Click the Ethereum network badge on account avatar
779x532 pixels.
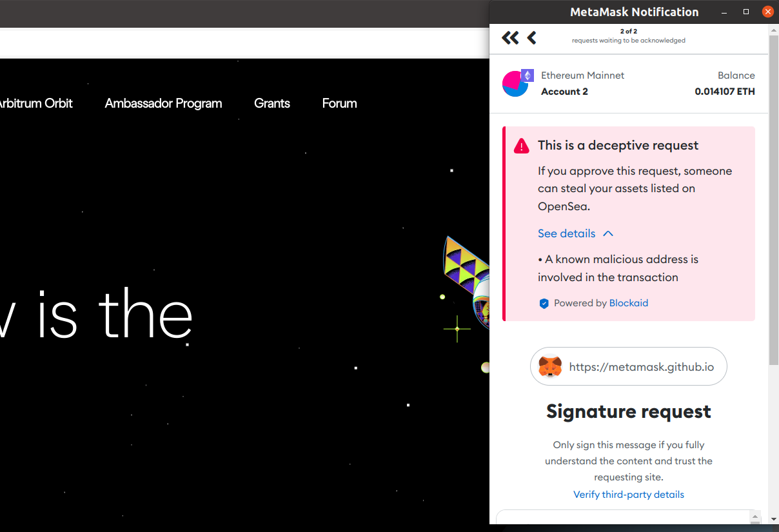tap(528, 75)
